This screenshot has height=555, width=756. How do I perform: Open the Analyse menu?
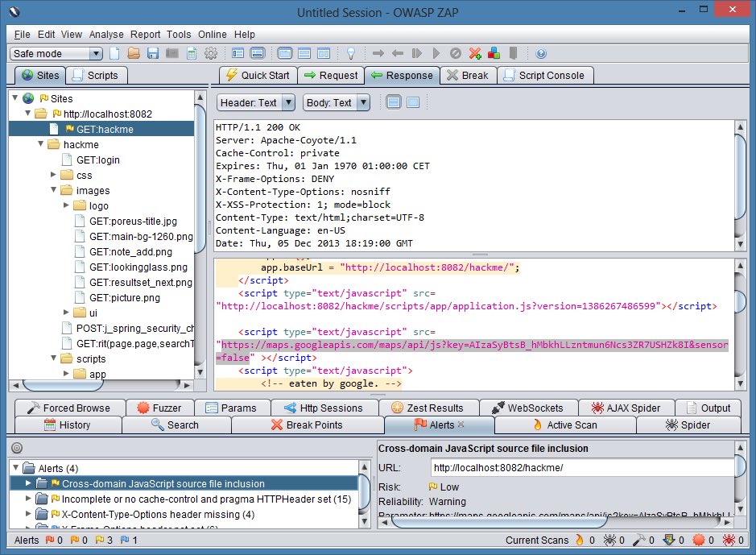pyautogui.click(x=106, y=35)
